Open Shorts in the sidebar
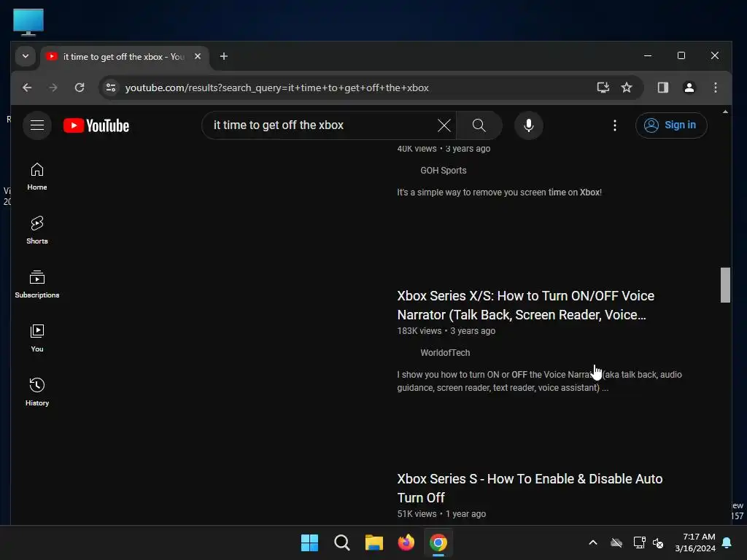 point(37,230)
